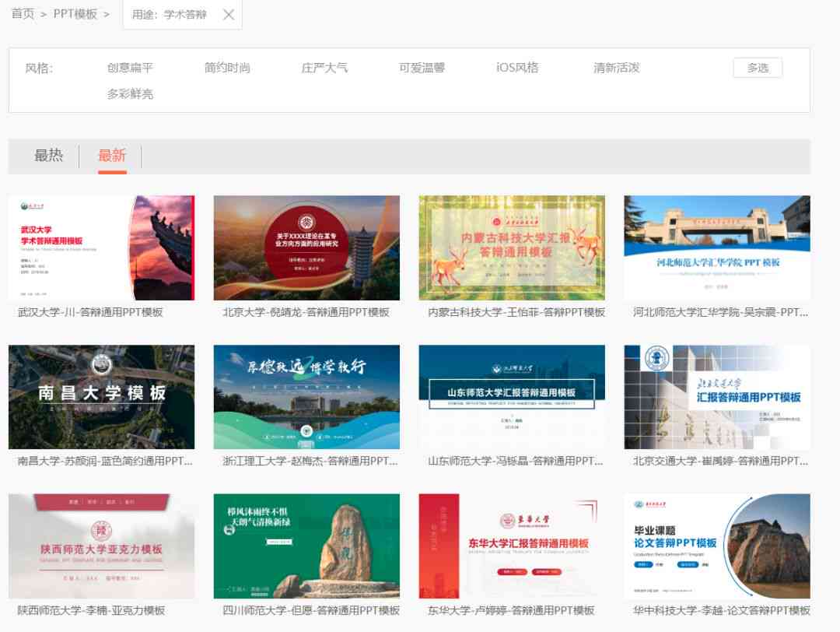The image size is (840, 632).
Task: Open the 四川师范大学 green template thumbnail
Action: 306,546
